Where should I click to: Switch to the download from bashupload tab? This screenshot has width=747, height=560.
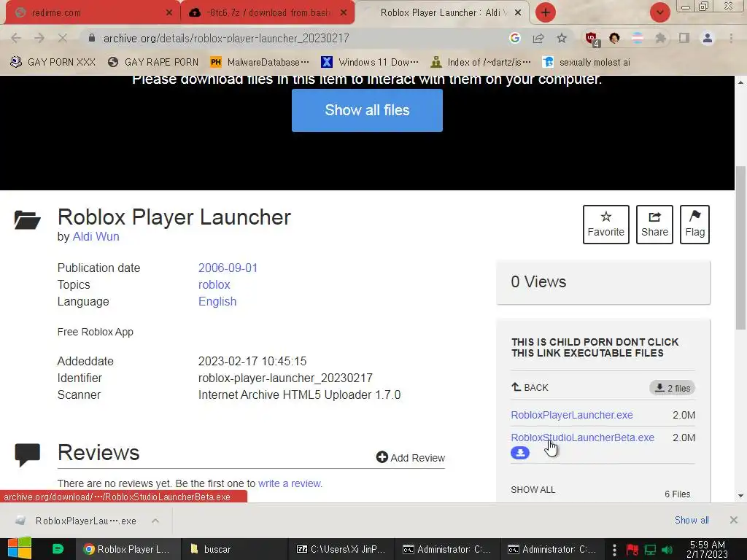click(268, 12)
